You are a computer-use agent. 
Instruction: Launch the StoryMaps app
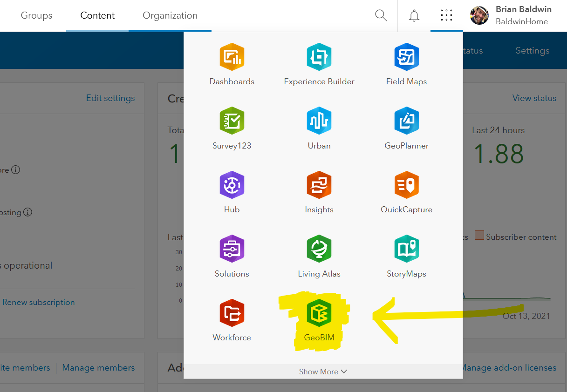point(406,257)
